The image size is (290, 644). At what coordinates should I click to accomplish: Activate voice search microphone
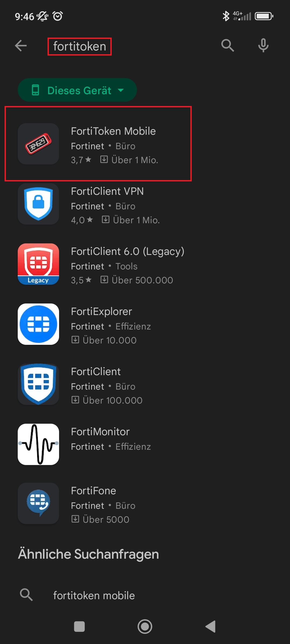click(x=263, y=45)
